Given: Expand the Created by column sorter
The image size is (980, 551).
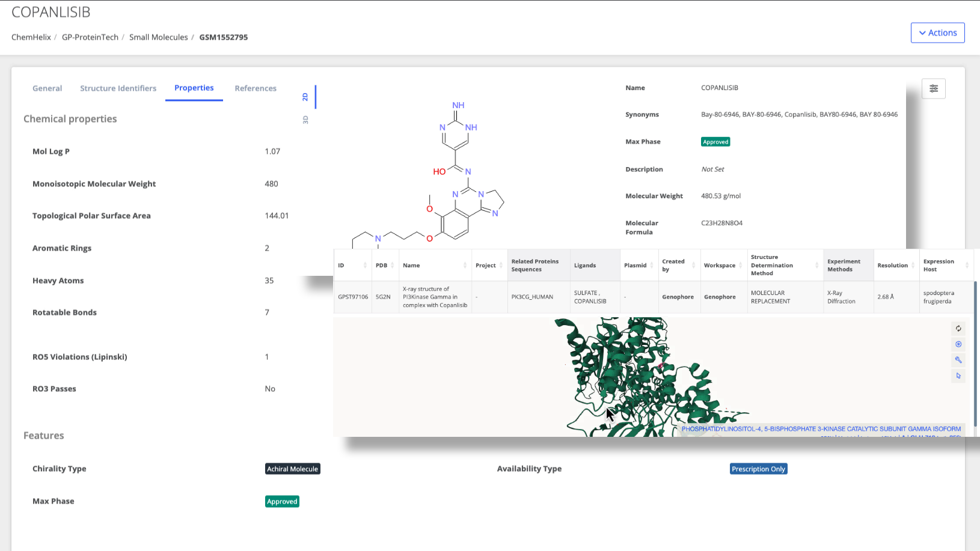Looking at the screenshot, I should click(x=693, y=265).
